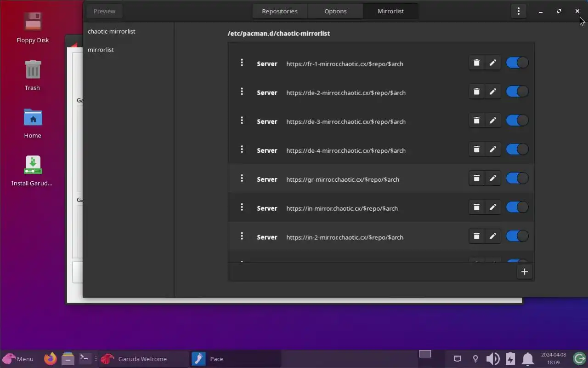Open row menu for in-mirror server
Viewport: 588px width, 368px height.
242,207
